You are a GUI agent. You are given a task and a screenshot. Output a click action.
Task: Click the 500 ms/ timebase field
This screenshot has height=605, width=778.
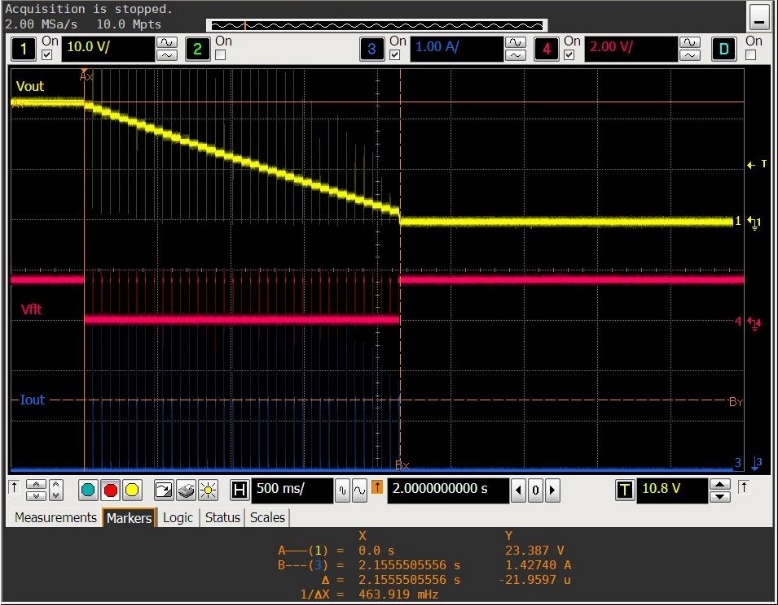pyautogui.click(x=292, y=490)
